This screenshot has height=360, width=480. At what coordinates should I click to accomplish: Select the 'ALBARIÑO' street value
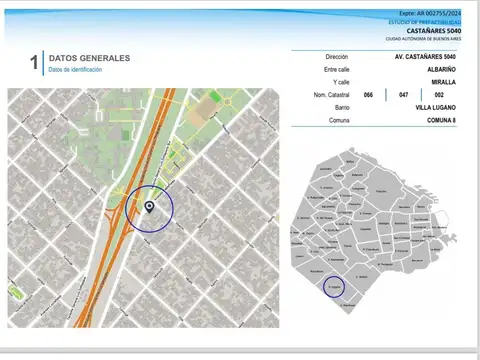[x=441, y=69]
